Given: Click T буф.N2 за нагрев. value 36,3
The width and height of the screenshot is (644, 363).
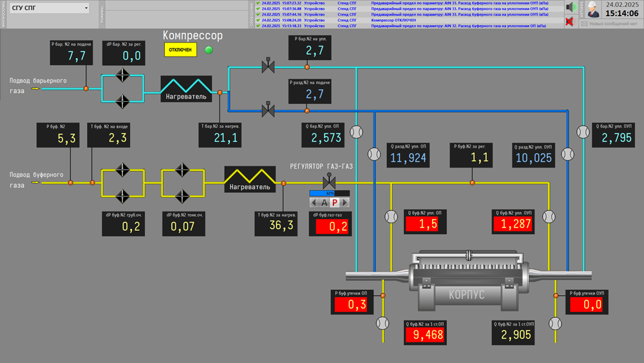Looking at the screenshot, I should tap(281, 225).
